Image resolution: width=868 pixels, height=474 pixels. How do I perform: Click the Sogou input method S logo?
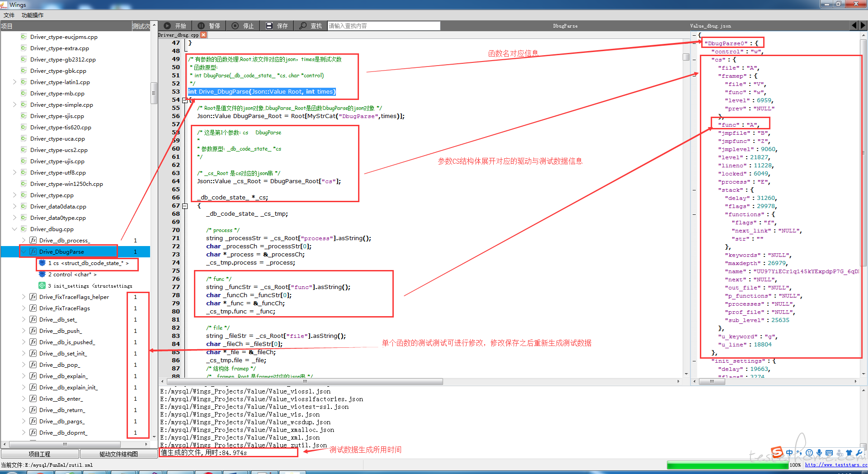777,452
